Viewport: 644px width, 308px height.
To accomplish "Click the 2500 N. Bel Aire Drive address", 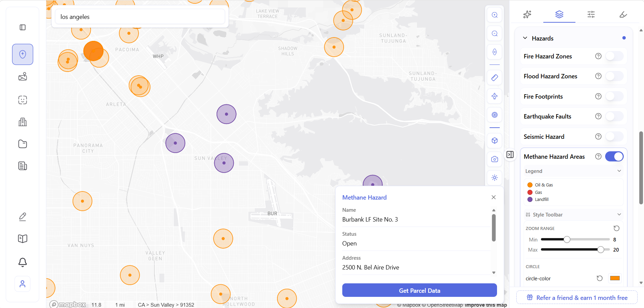I will pyautogui.click(x=371, y=267).
